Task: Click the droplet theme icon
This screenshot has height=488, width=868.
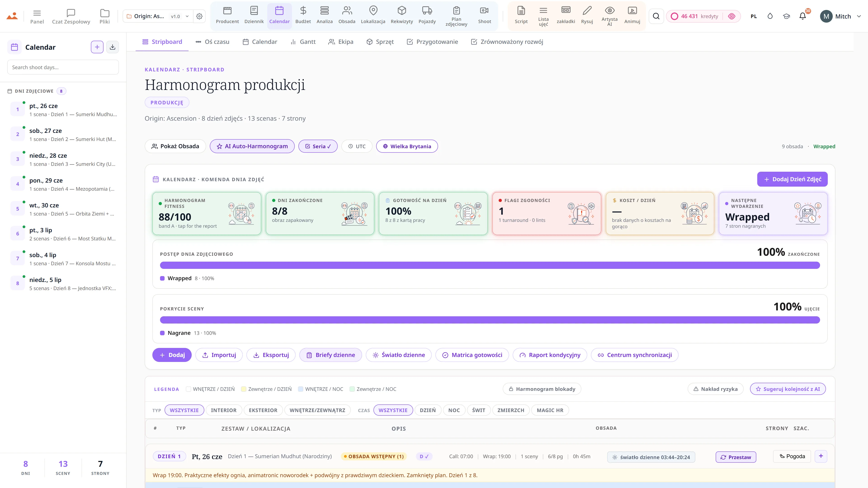Action: (x=770, y=16)
